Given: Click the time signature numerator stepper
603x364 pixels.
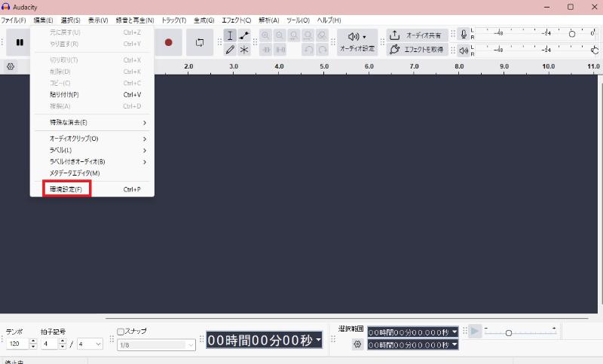Looking at the screenshot, I should click(63, 344).
